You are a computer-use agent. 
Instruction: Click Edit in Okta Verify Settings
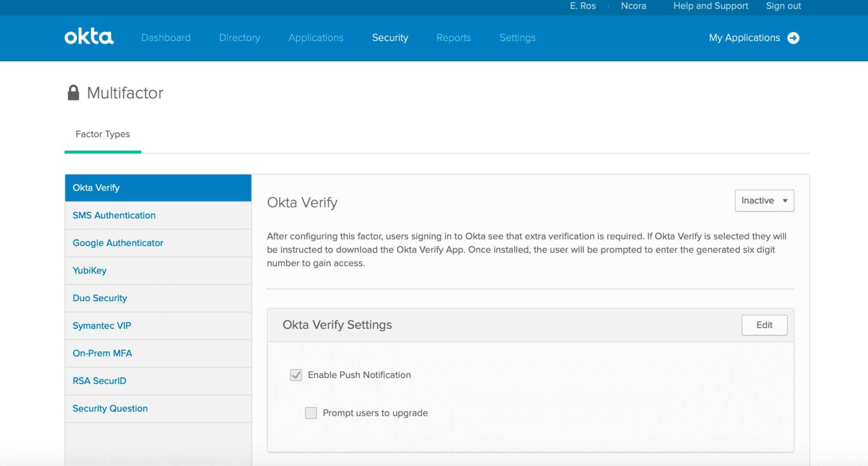[764, 325]
